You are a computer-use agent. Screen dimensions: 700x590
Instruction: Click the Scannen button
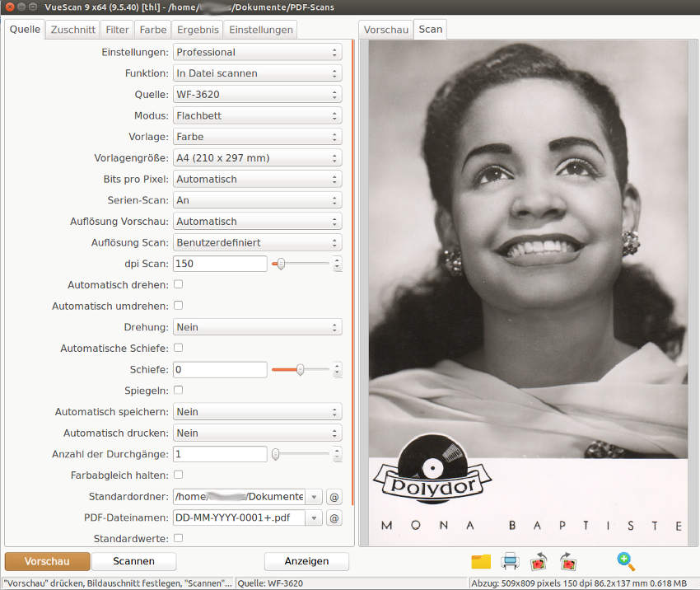[134, 561]
